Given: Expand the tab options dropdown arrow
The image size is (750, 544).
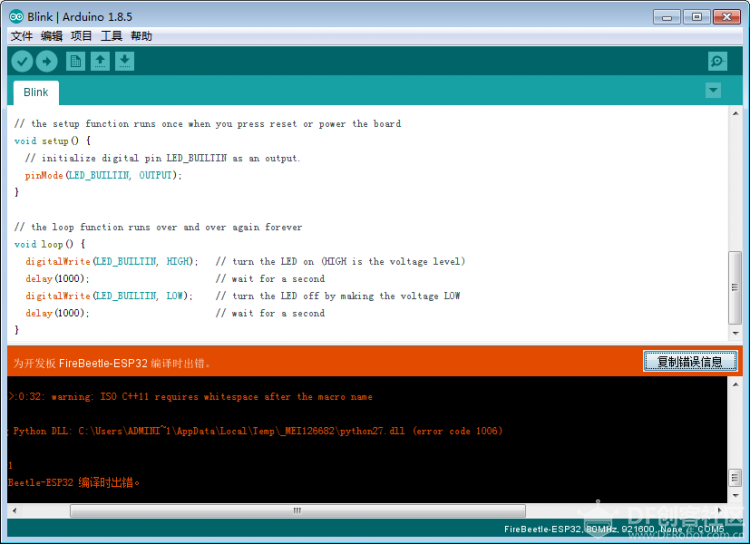Looking at the screenshot, I should pos(713,90).
